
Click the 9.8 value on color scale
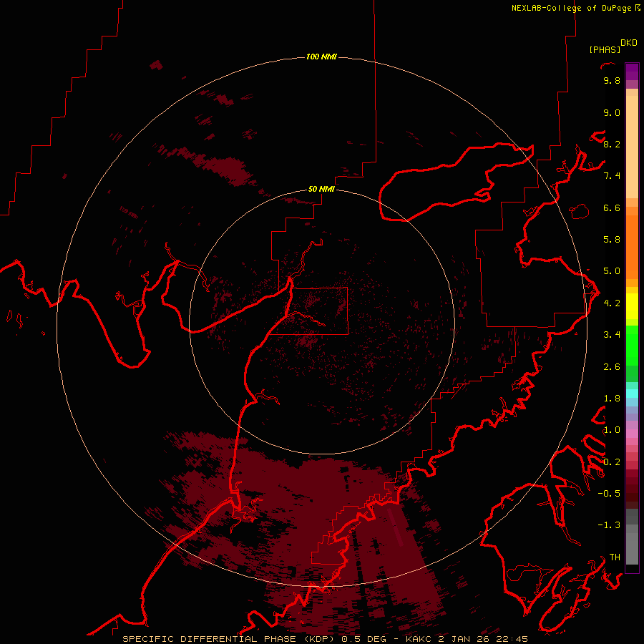612,80
